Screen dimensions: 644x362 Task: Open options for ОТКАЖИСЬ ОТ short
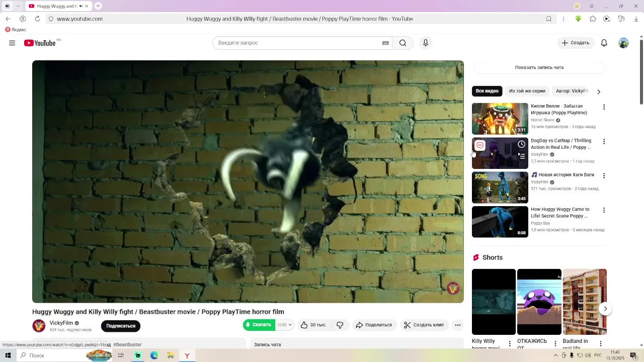[555, 344]
